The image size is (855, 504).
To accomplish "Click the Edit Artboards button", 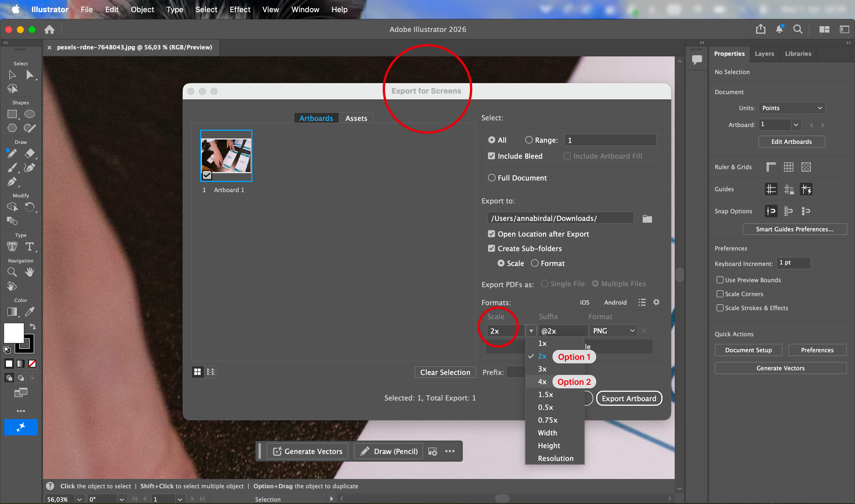I will coord(791,142).
